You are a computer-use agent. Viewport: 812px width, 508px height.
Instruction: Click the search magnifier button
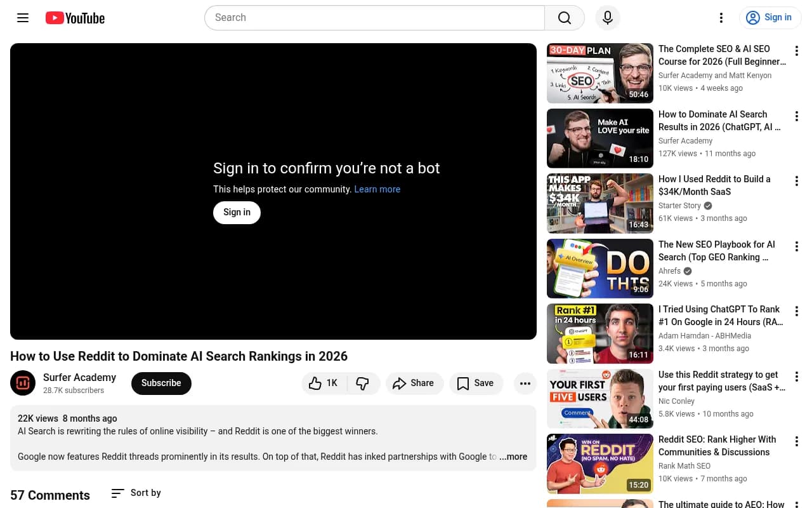click(x=564, y=18)
